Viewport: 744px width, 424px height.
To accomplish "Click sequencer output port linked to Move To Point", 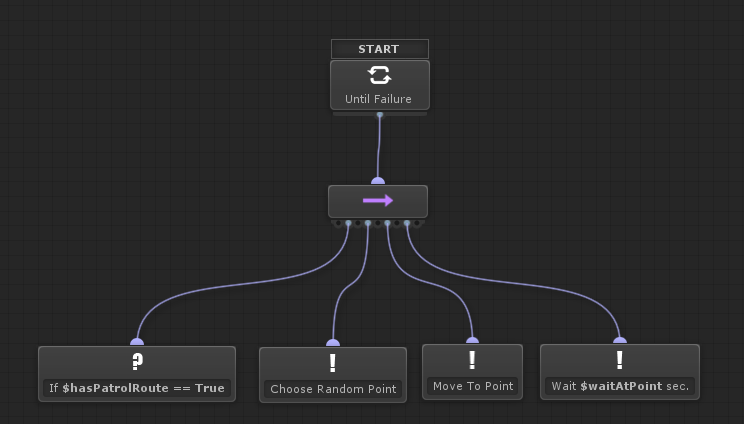I will coord(387,223).
